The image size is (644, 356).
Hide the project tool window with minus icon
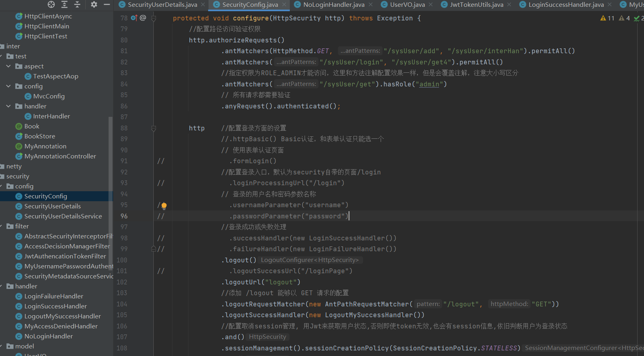pos(107,4)
